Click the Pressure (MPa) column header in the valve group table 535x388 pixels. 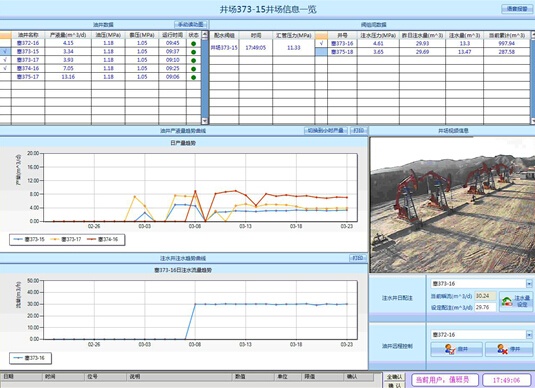293,35
